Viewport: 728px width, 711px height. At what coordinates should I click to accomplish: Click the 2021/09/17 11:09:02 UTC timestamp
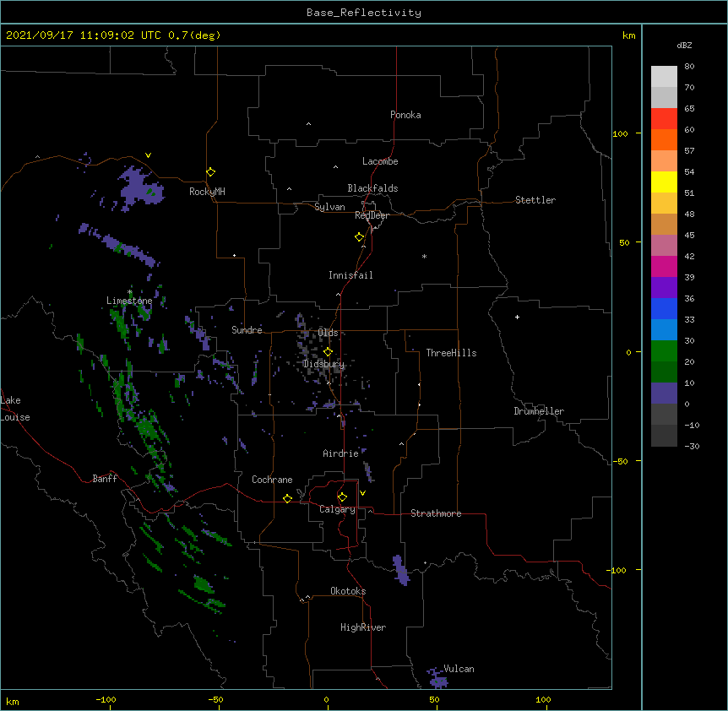(x=84, y=35)
